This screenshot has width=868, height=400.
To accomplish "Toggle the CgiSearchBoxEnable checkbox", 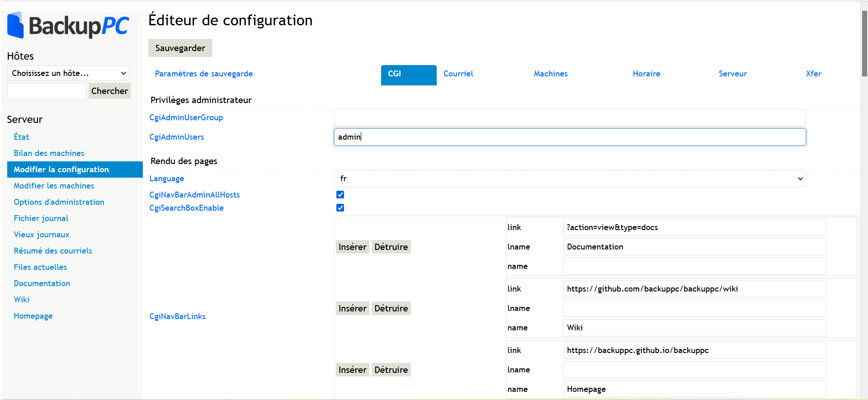I will point(340,208).
